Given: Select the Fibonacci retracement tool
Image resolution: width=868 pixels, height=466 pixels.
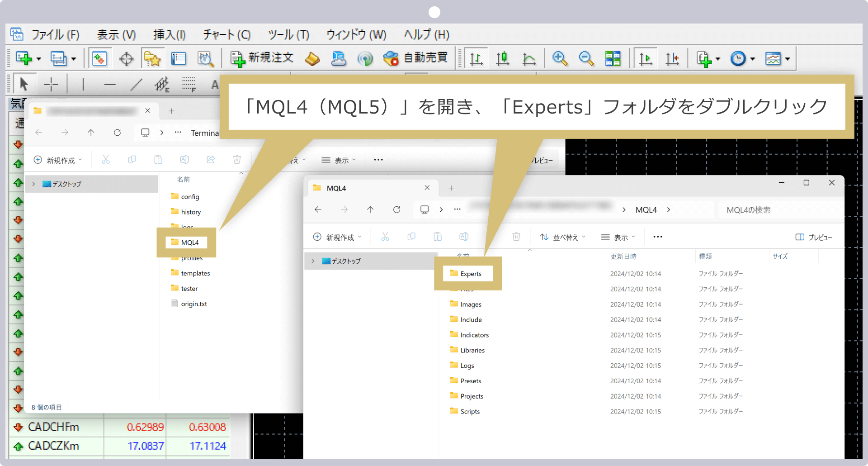Looking at the screenshot, I should 189,84.
